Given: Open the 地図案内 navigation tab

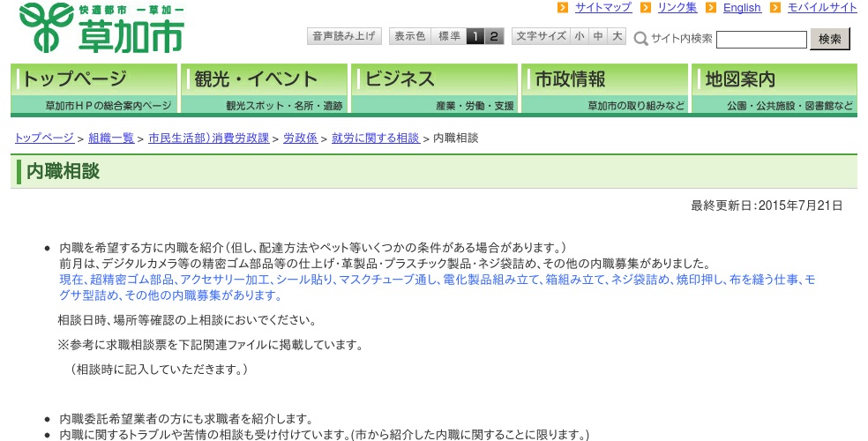Looking at the screenshot, I should pyautogui.click(x=774, y=88).
